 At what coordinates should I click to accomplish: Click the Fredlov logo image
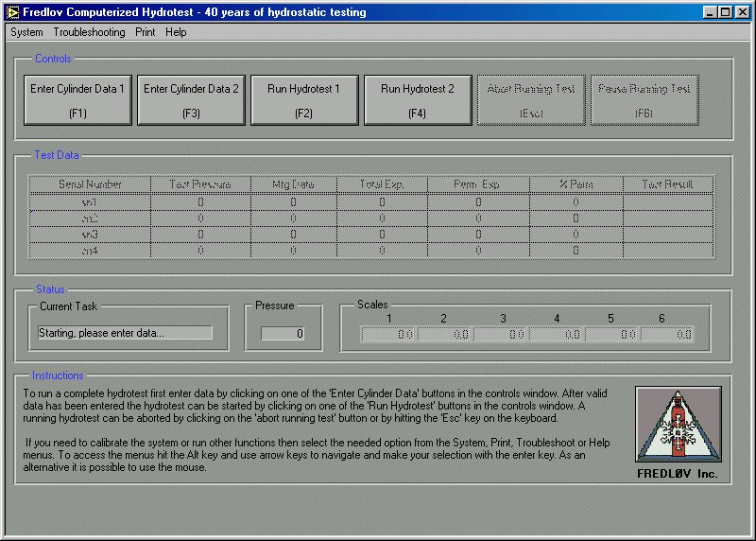tap(678, 425)
